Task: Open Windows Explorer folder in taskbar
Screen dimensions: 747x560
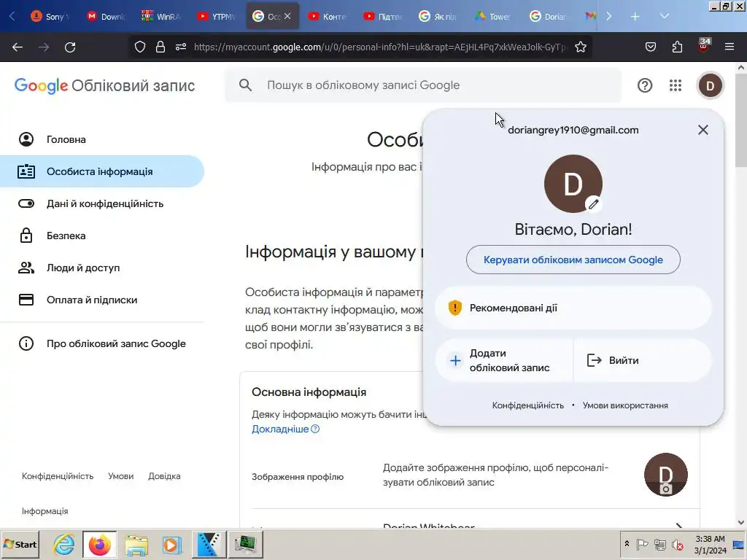Action: tap(136, 544)
